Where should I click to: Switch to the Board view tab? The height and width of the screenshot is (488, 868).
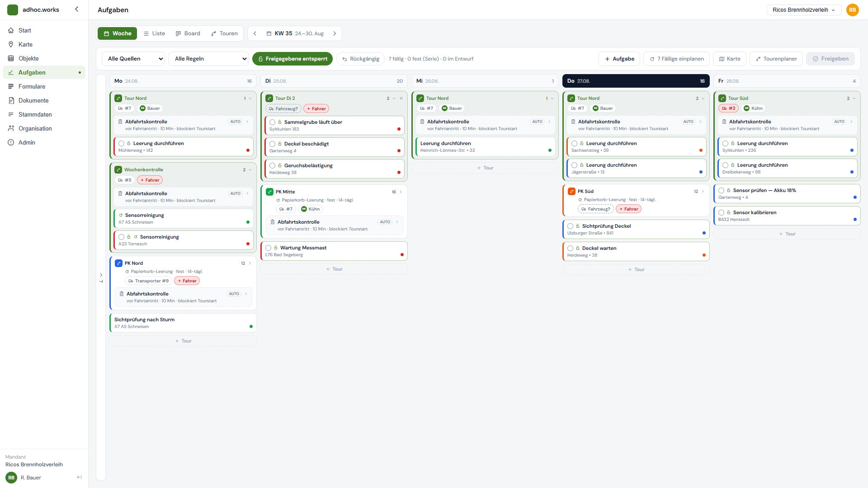pyautogui.click(x=188, y=33)
